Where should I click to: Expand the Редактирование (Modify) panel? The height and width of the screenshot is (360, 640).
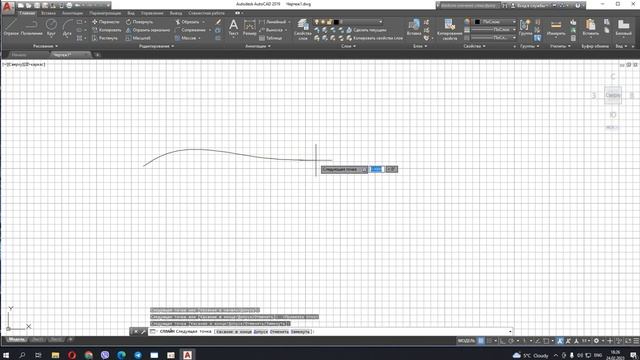pyautogui.click(x=156, y=46)
